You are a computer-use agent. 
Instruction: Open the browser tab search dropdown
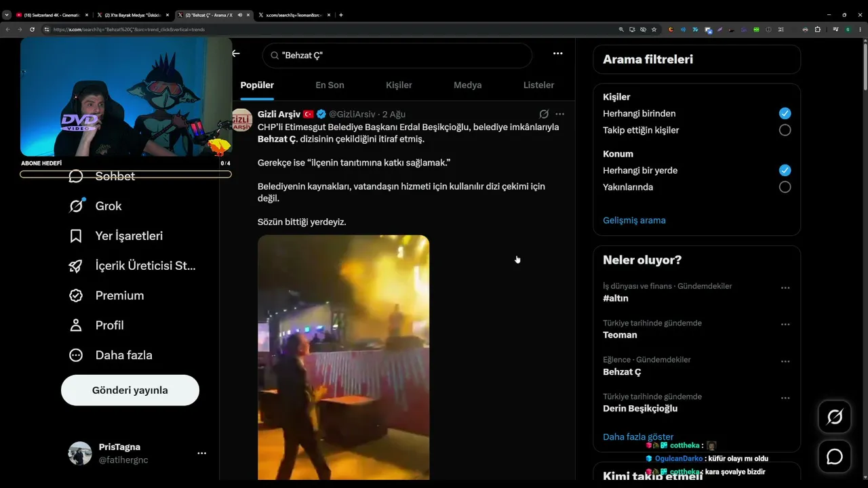[7, 15]
